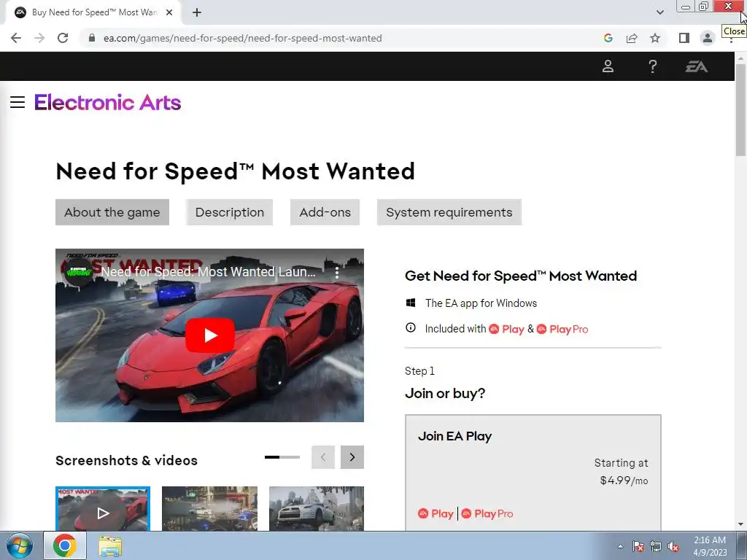The image size is (747, 560).
Task: Open the browser side panel
Action: tap(684, 38)
